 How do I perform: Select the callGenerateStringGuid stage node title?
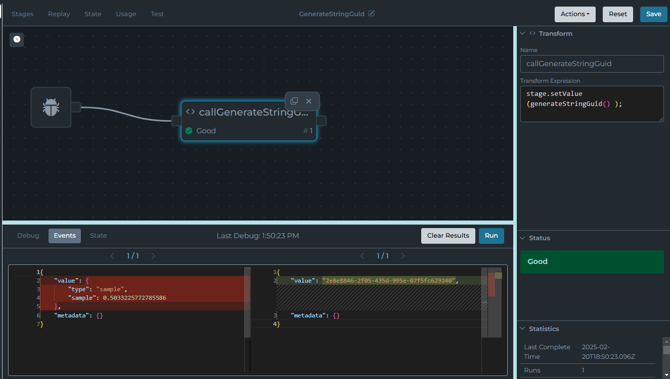(253, 112)
